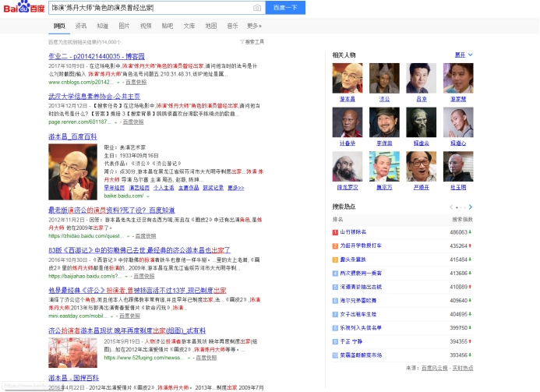Switch to the 地图 tab
This screenshot has height=392, width=540.
tap(210, 26)
